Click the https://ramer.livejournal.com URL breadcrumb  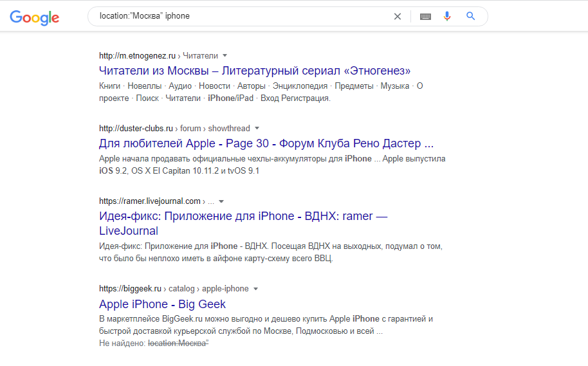pos(150,201)
